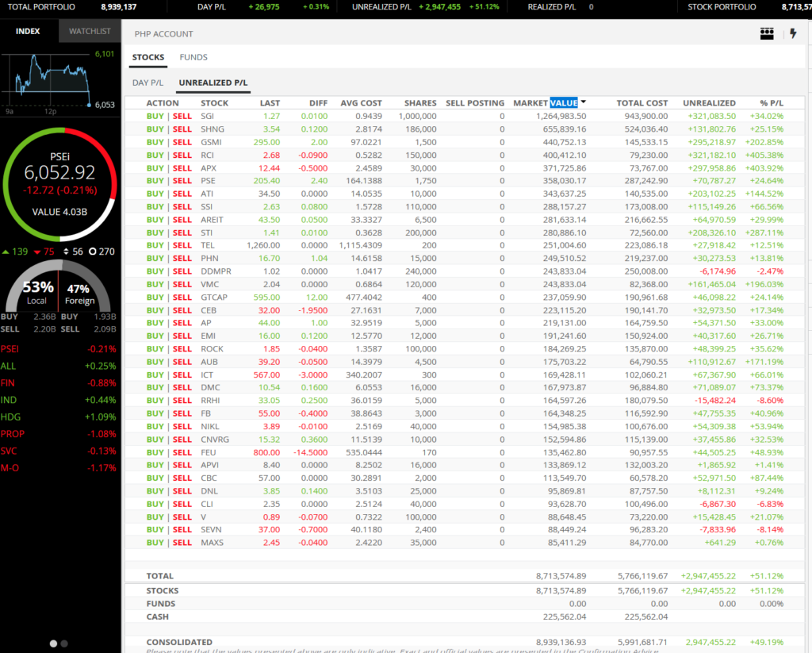Click the PSEi circular gauge
This screenshot has height=653, width=812.
59,183
